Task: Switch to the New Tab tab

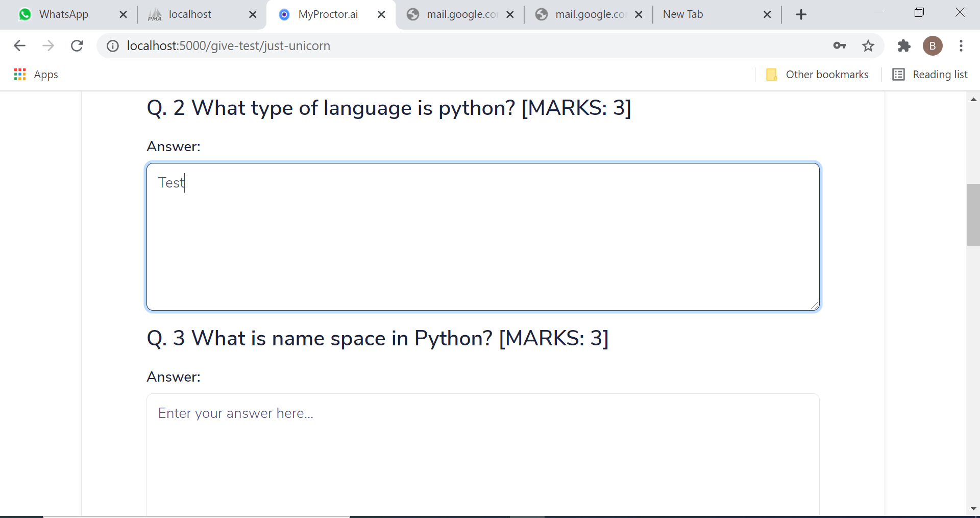Action: (x=717, y=14)
